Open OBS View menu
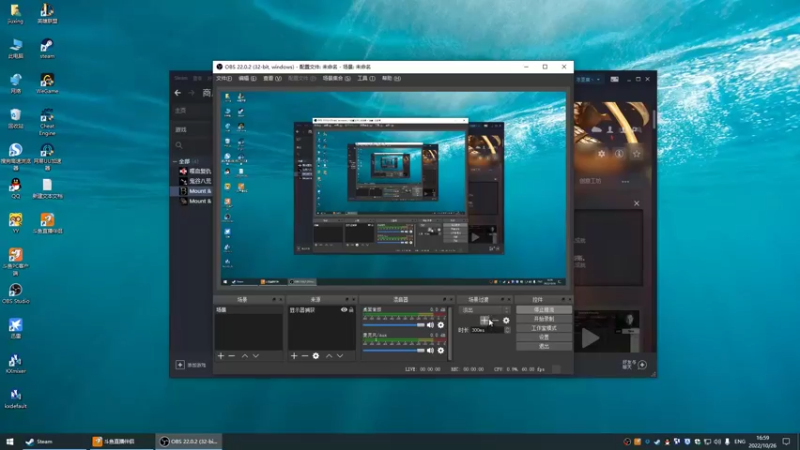This screenshot has width=800, height=450. (272, 79)
